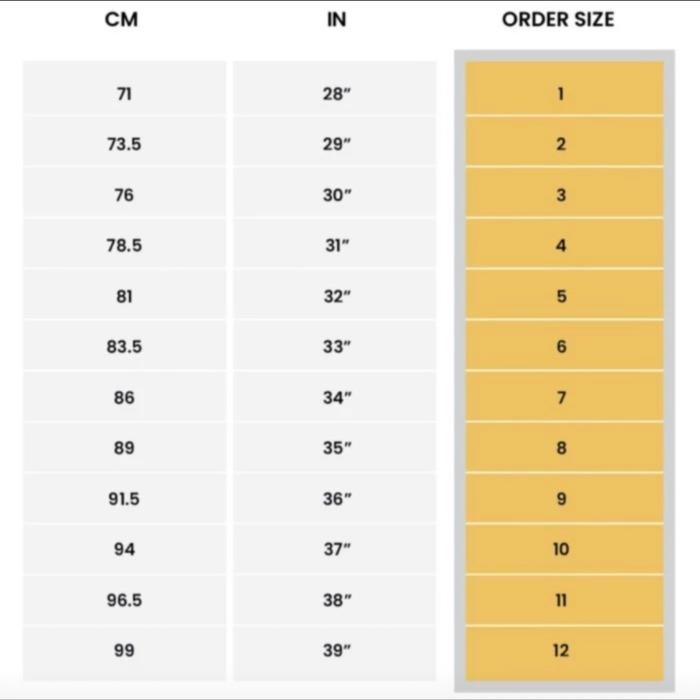Click the CM column header

click(122, 20)
